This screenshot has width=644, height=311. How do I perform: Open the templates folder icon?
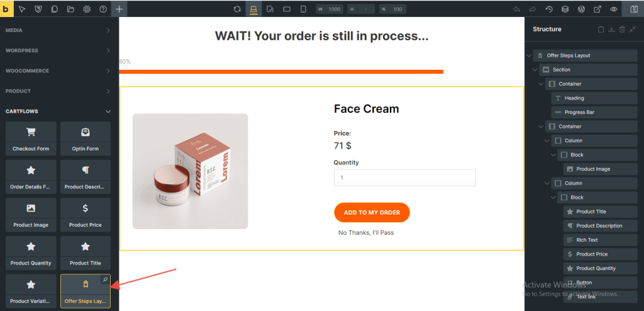pyautogui.click(x=70, y=9)
